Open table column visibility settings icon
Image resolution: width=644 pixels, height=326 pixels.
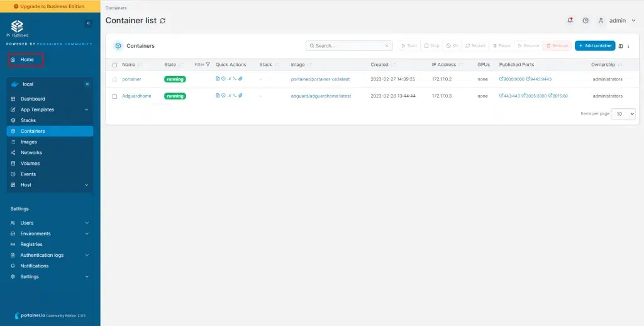pos(621,46)
